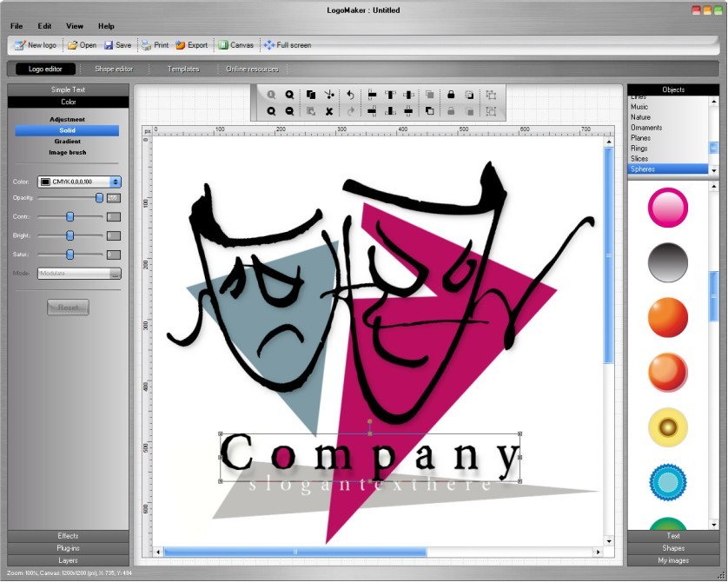
Task: Open the Edit menu
Action: pos(44,26)
